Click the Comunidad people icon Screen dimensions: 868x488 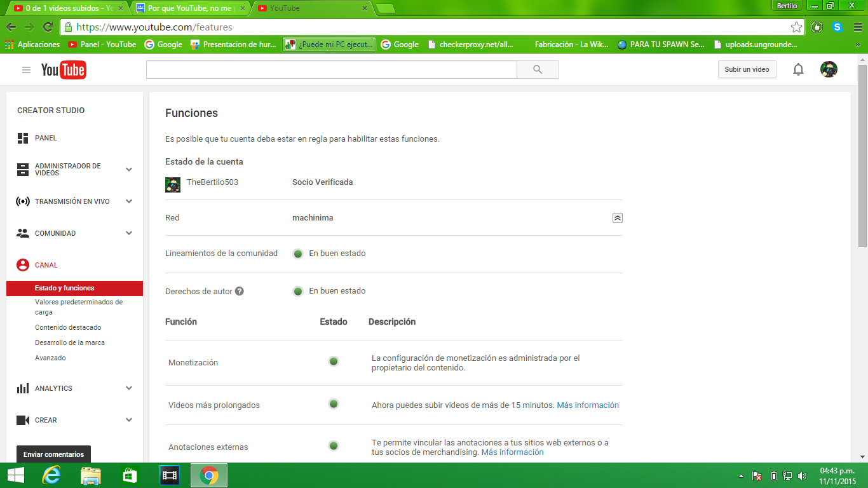pyautogui.click(x=23, y=233)
